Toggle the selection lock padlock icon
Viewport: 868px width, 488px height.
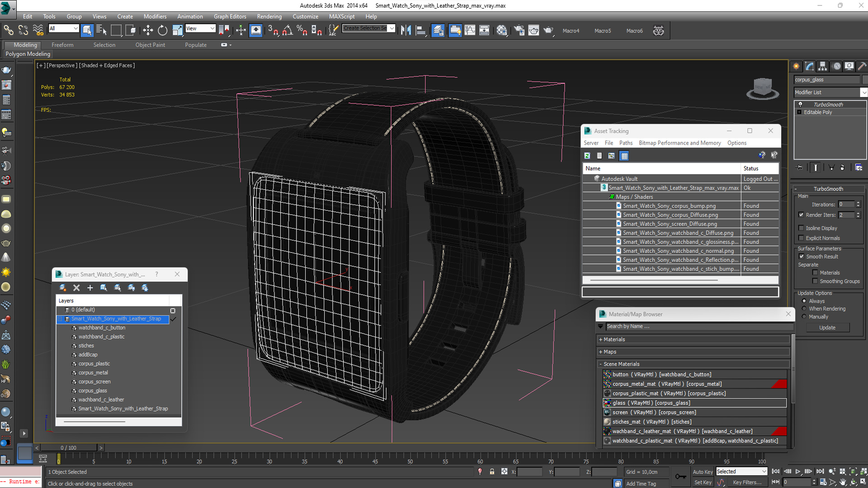point(492,471)
